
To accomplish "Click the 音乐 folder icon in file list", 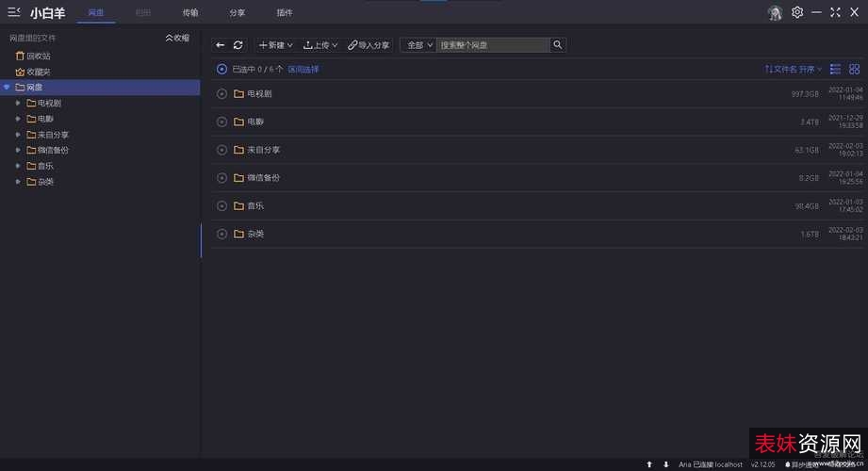I will click(x=238, y=206).
